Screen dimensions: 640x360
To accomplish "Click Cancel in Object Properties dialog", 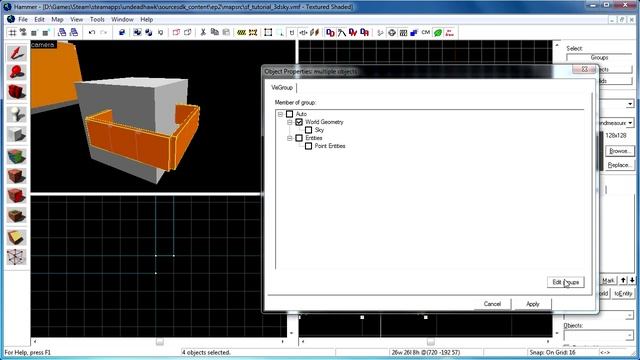I will click(x=492, y=304).
